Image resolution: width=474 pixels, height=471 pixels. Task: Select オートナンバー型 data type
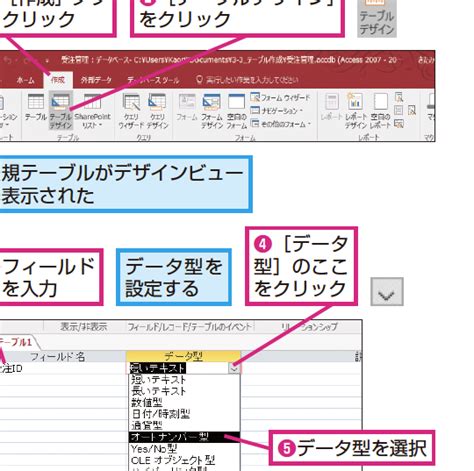coord(184,437)
